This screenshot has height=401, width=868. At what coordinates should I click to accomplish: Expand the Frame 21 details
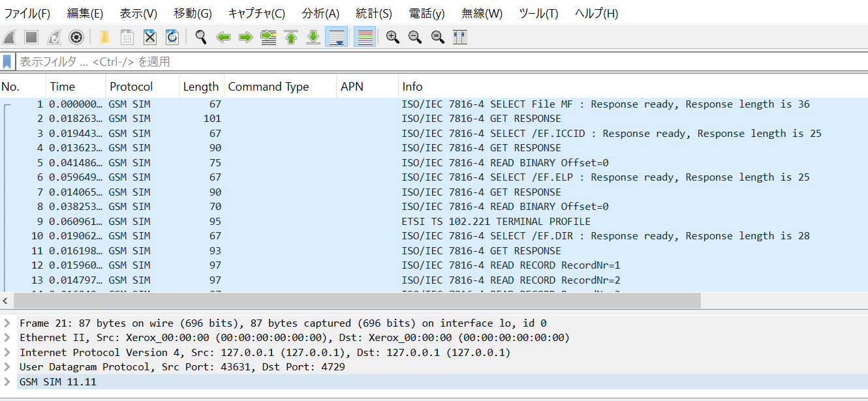point(7,323)
